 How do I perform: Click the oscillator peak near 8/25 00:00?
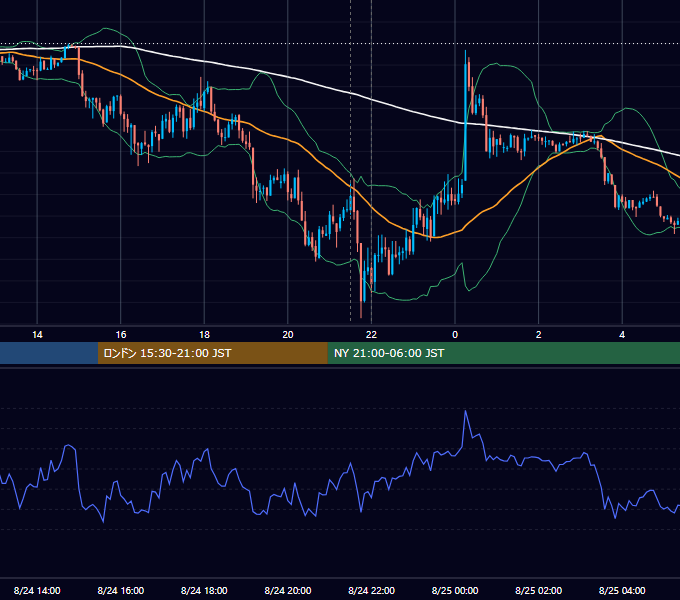[466, 411]
